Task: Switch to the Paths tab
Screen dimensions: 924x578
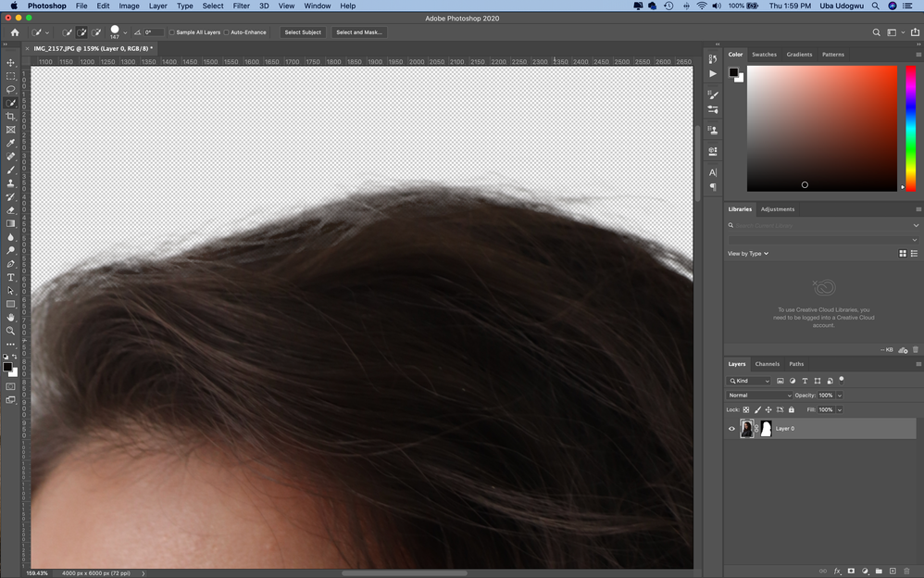Action: pyautogui.click(x=796, y=364)
